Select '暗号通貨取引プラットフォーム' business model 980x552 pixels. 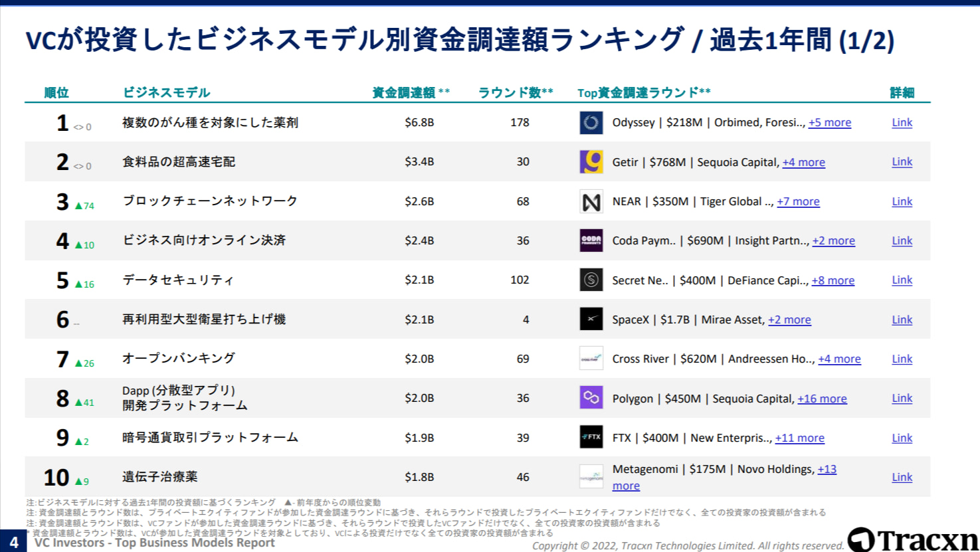(210, 438)
